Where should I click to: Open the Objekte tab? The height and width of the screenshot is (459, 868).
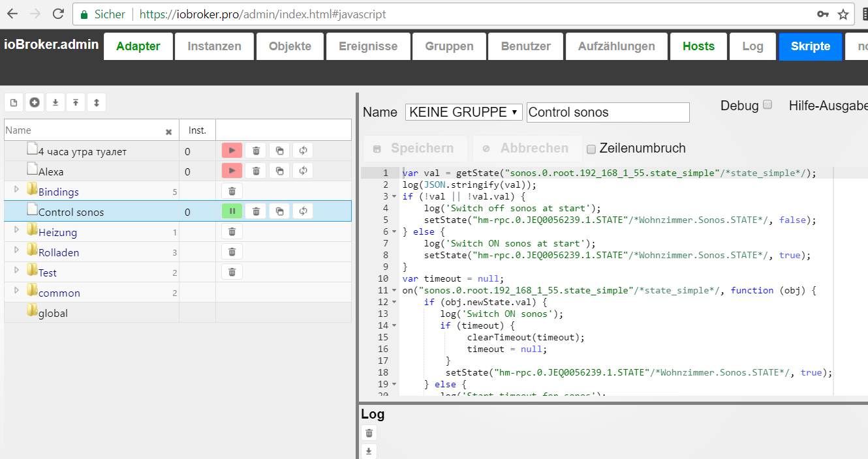pos(290,46)
